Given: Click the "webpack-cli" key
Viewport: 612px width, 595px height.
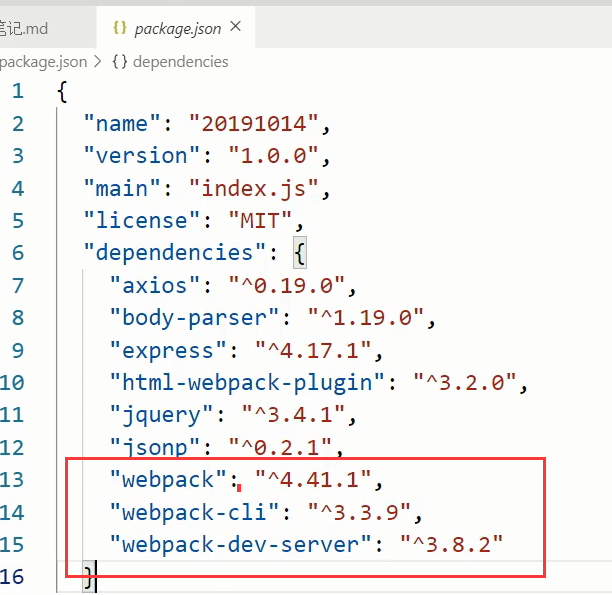Looking at the screenshot, I should [194, 512].
